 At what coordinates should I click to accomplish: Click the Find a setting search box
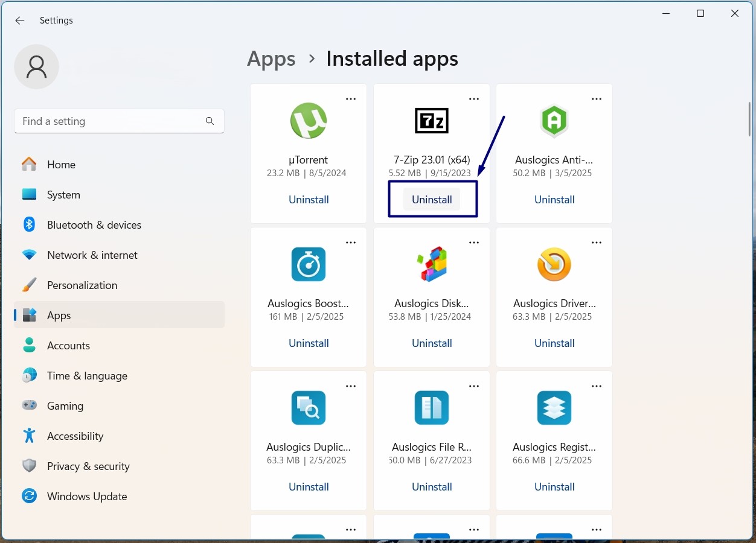click(x=112, y=121)
